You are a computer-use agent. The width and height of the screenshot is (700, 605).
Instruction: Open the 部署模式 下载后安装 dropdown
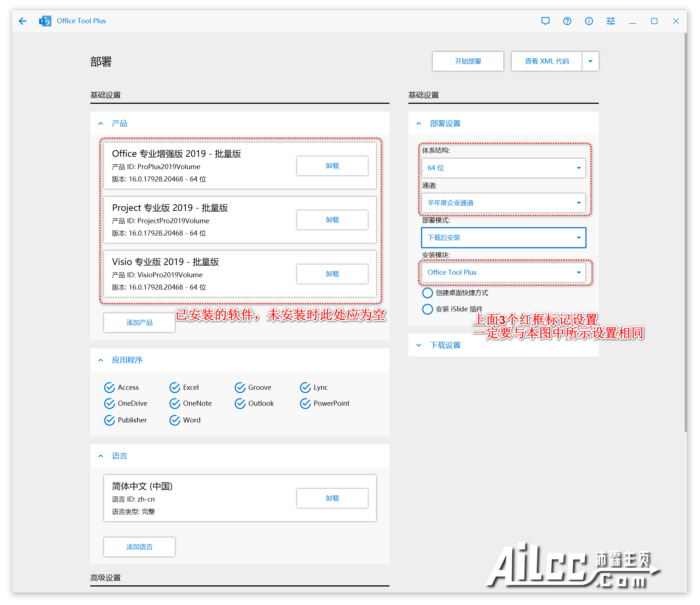pyautogui.click(x=503, y=238)
